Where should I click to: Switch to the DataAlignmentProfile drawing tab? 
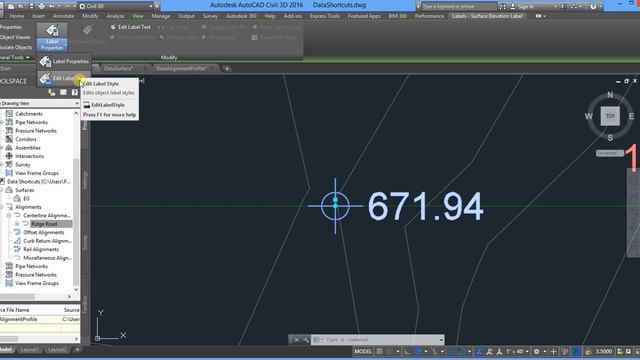[x=181, y=68]
